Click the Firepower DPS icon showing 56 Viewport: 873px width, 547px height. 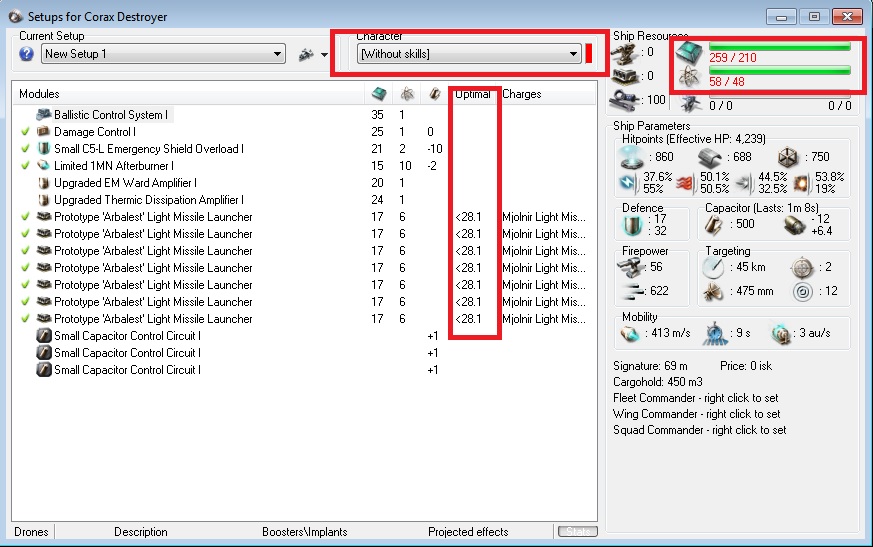pos(630,268)
